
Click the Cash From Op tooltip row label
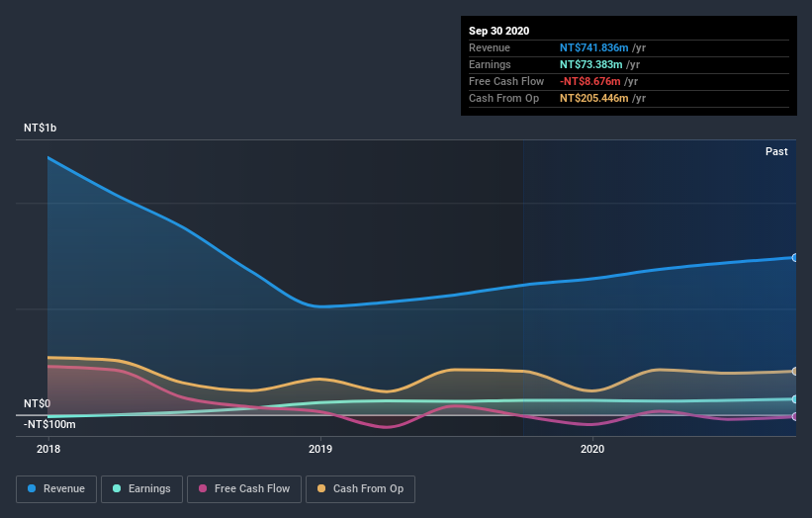[503, 98]
